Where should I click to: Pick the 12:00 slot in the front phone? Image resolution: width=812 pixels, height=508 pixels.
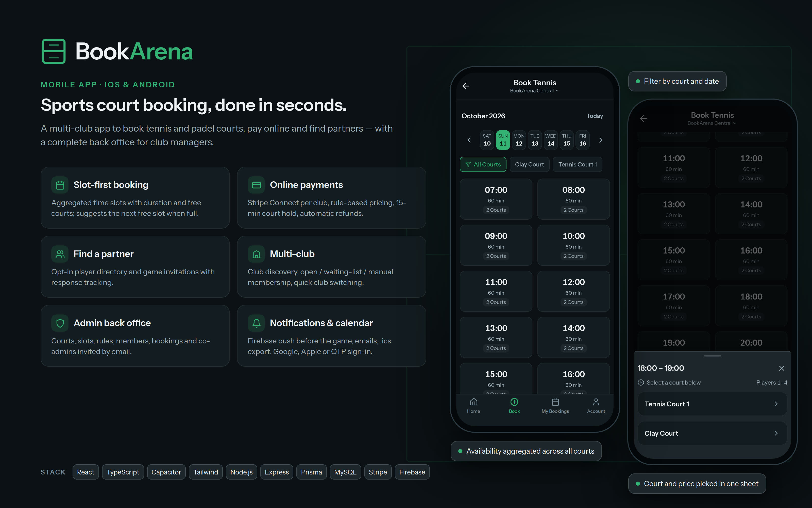573,291
